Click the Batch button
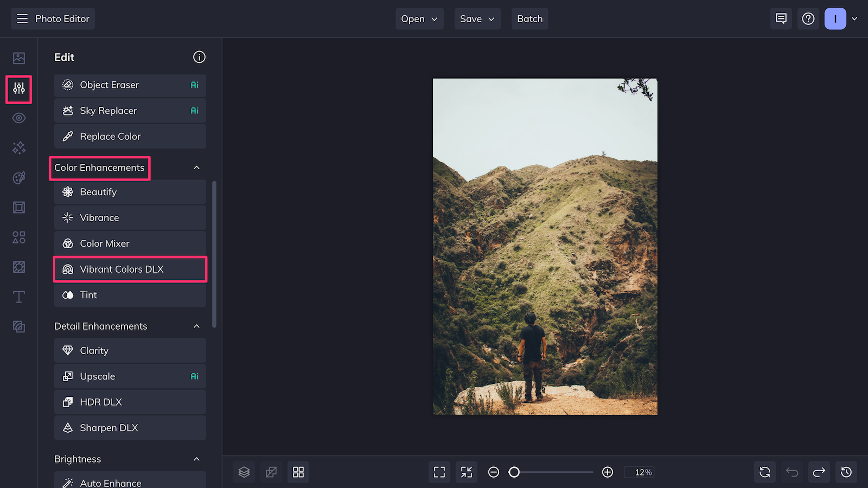 [529, 18]
